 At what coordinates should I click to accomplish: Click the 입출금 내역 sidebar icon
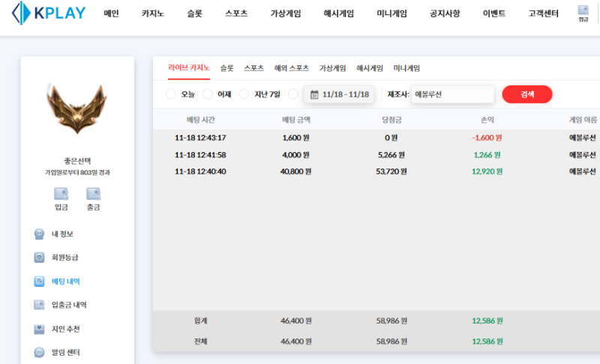[x=40, y=305]
